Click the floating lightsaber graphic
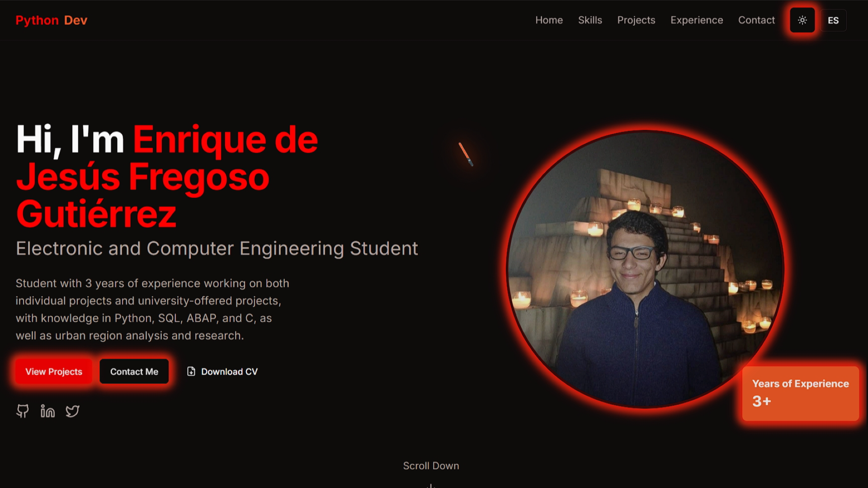 [x=466, y=155]
